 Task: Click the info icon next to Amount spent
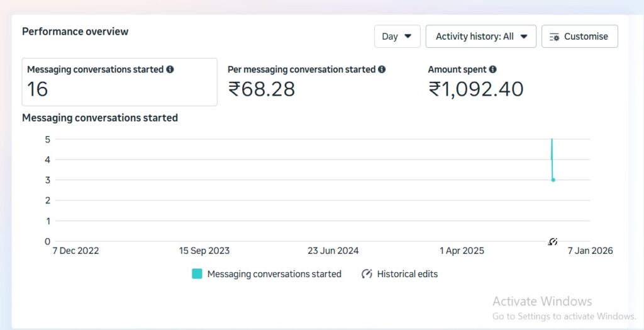(x=492, y=70)
